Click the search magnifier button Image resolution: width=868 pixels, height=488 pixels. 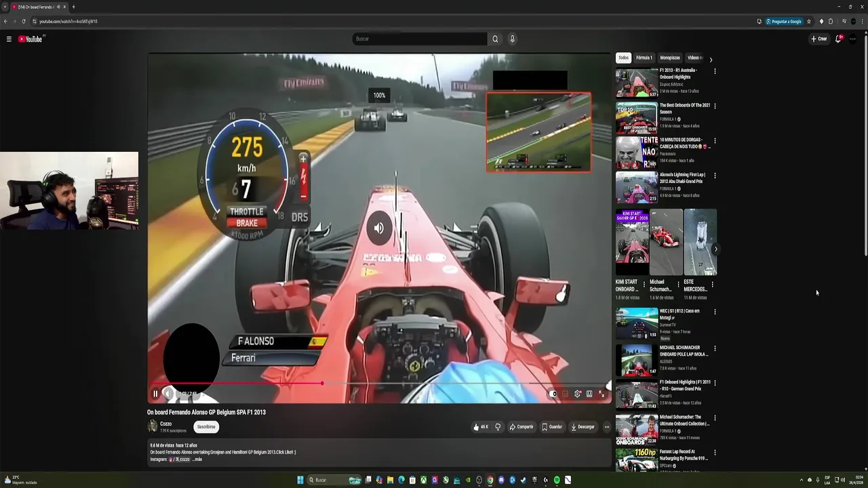pos(495,39)
